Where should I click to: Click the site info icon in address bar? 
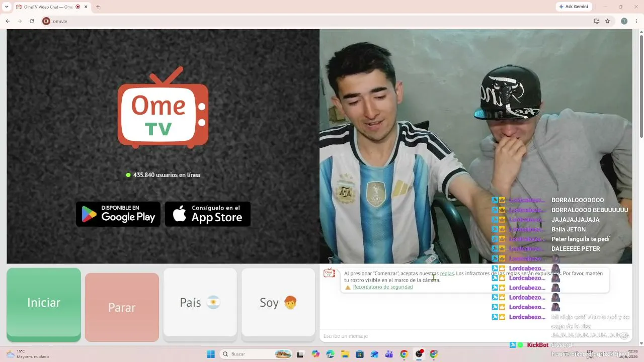(46, 21)
